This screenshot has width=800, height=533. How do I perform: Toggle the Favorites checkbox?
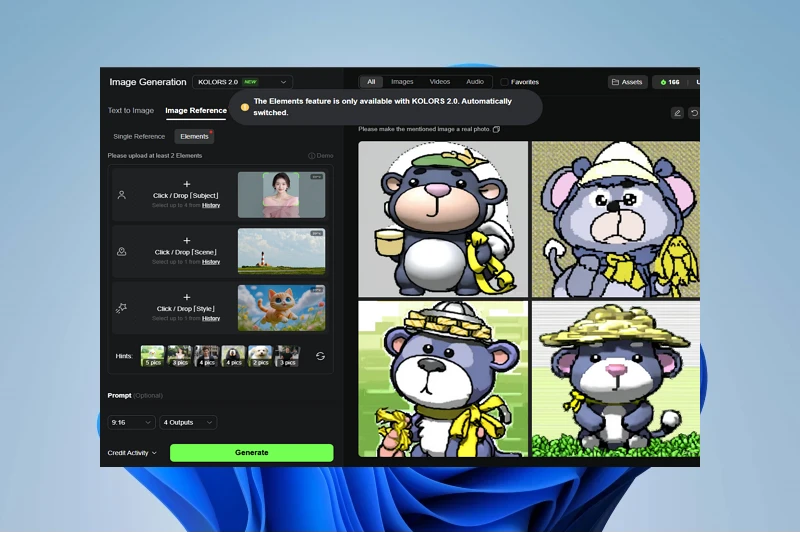point(504,82)
